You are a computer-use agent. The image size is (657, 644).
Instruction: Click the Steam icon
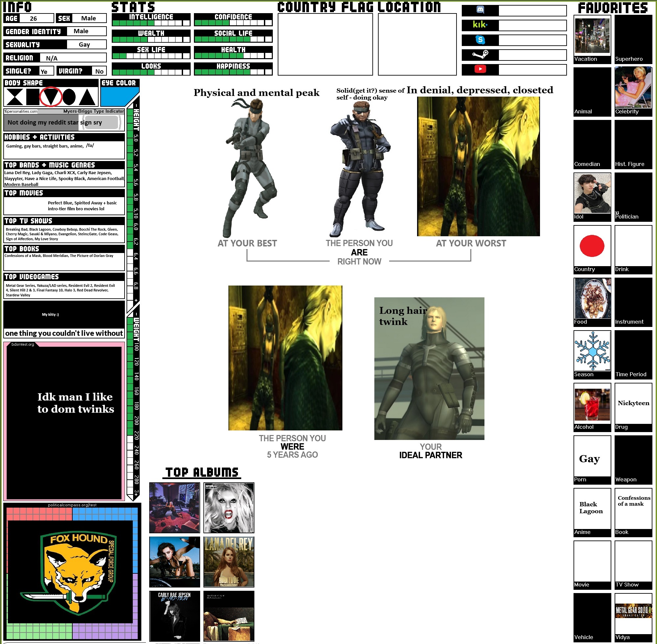[480, 55]
